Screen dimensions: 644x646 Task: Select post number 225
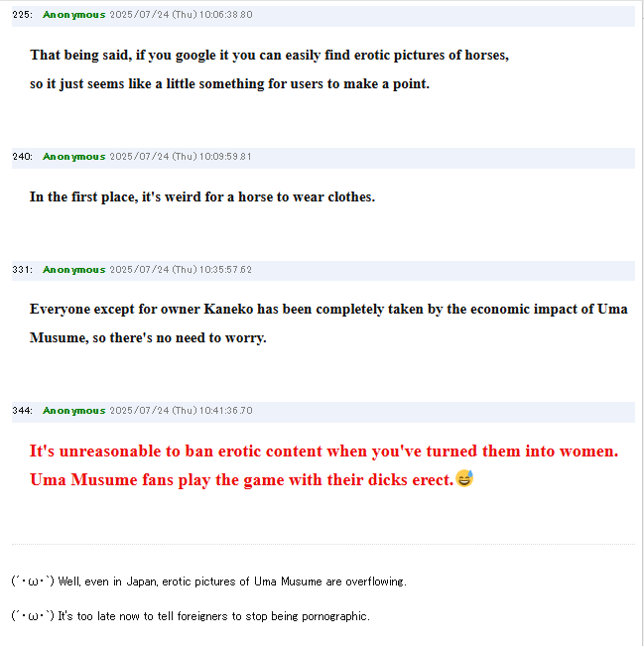coord(22,15)
